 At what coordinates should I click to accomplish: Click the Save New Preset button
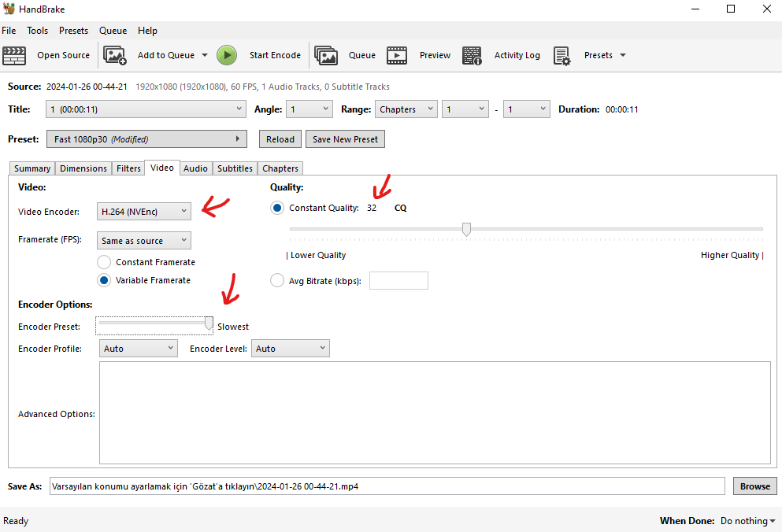[x=345, y=139]
